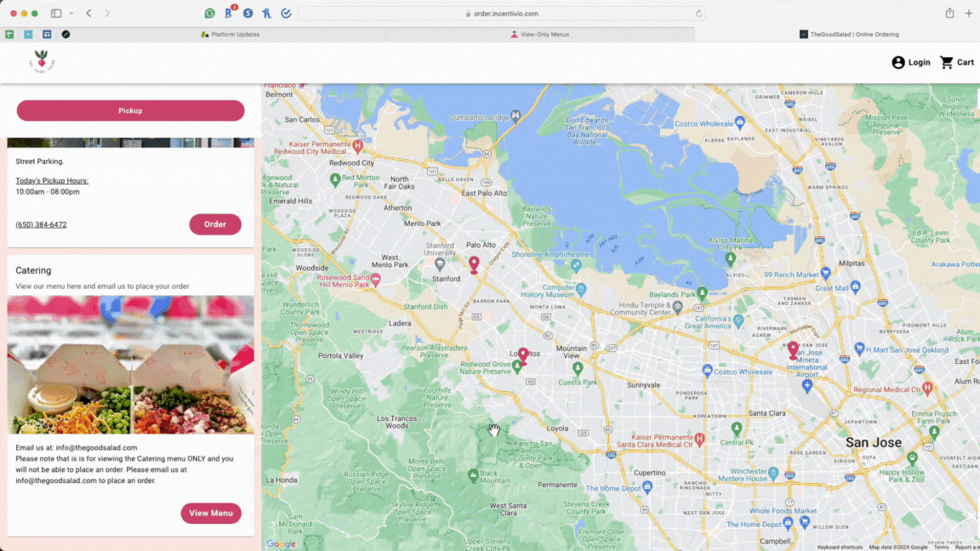Open the blue checkmark extension icon
Screen dimensions: 980x551
pos(286,13)
